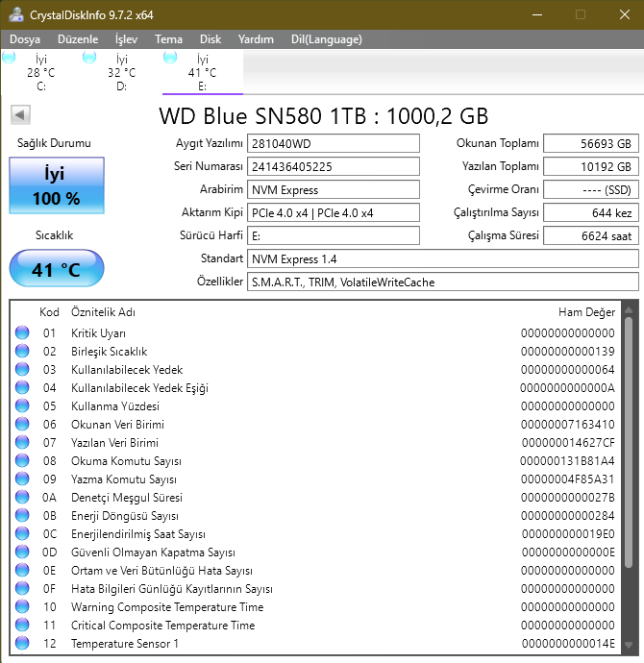Click the status orb for Ortam ve Veri Bütünlüğü
The image size is (644, 663).
(22, 570)
